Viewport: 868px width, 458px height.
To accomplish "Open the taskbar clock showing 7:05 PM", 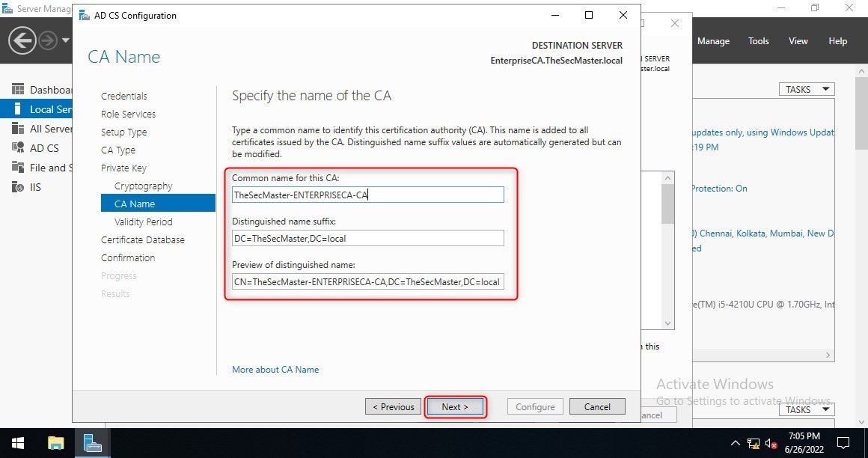I will [x=804, y=442].
